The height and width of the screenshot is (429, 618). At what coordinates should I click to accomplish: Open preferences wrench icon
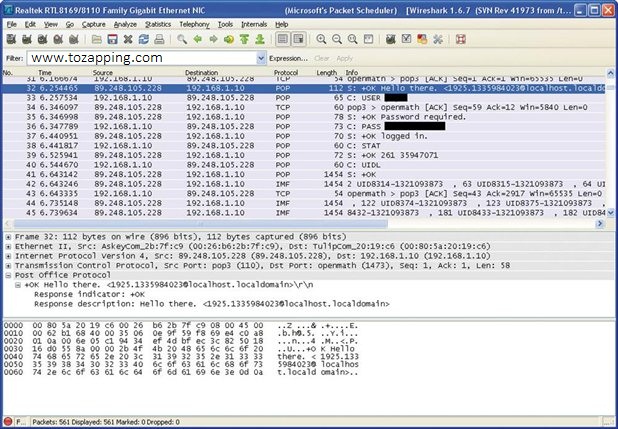click(438, 39)
